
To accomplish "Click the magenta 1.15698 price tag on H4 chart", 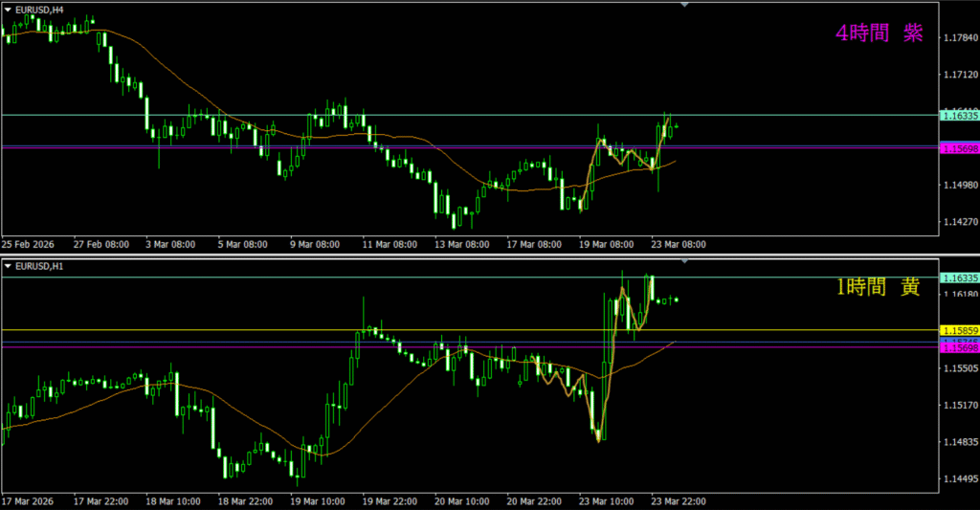I will pyautogui.click(x=958, y=149).
